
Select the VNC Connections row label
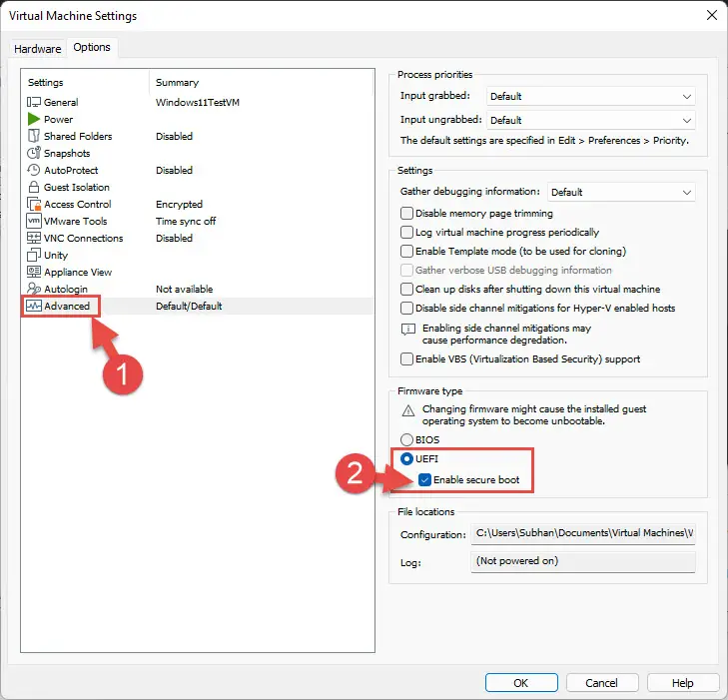[x=84, y=238]
